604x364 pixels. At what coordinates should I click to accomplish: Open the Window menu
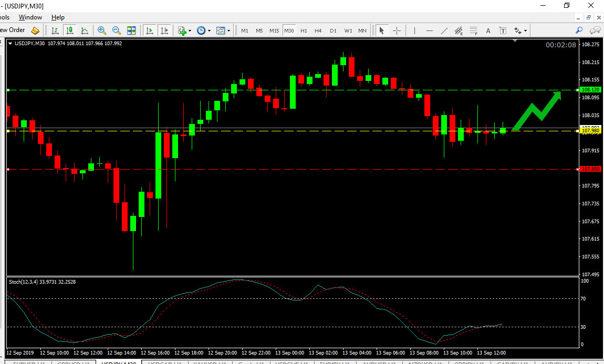[30, 17]
